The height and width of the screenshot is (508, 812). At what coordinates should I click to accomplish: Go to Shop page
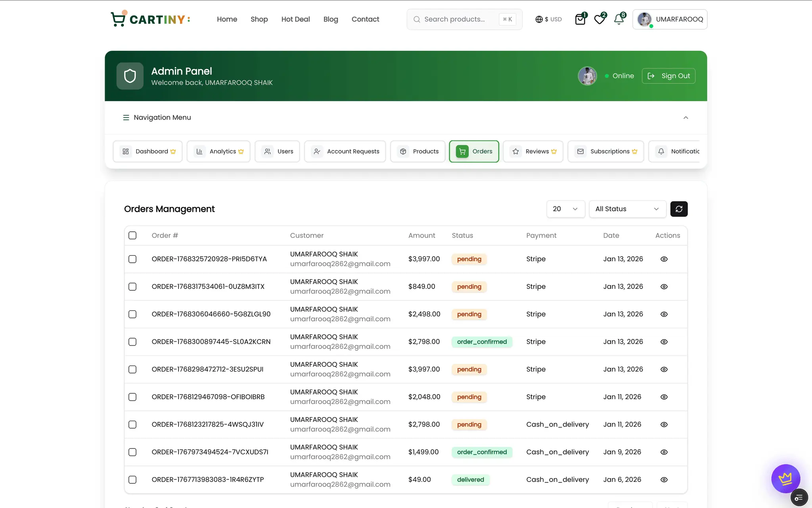pos(259,19)
